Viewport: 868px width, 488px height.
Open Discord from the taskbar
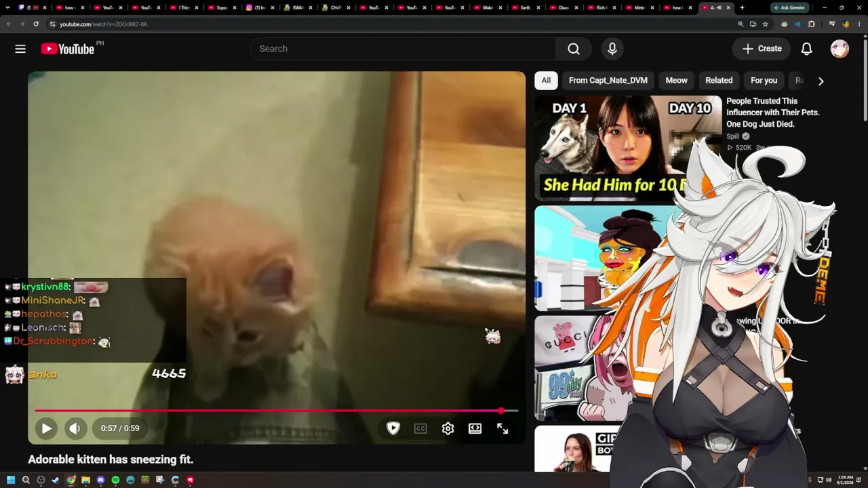[100, 480]
